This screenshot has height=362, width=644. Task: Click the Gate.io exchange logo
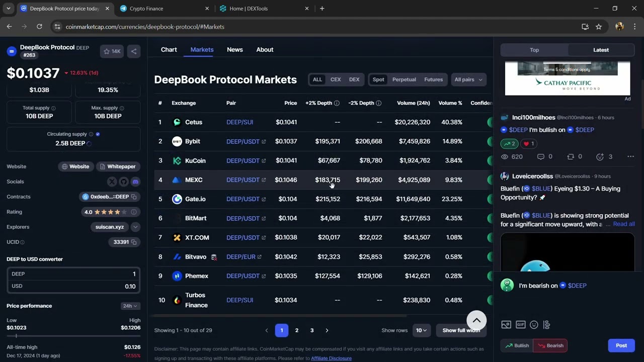tap(177, 199)
